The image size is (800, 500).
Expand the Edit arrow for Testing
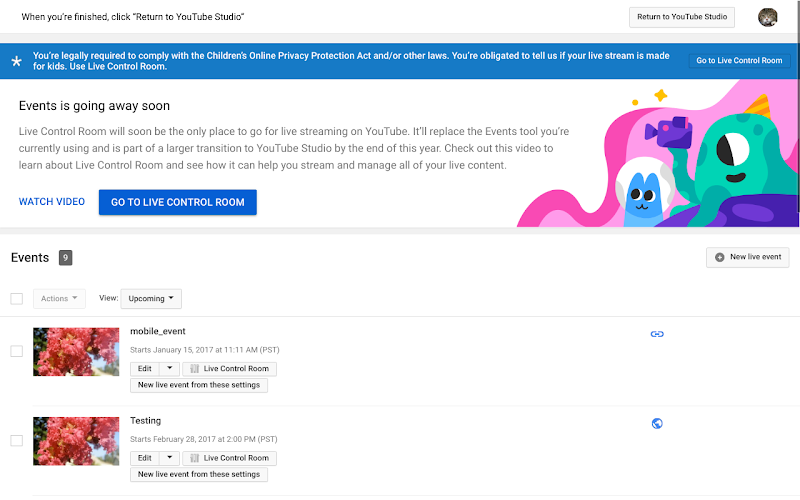click(169, 458)
